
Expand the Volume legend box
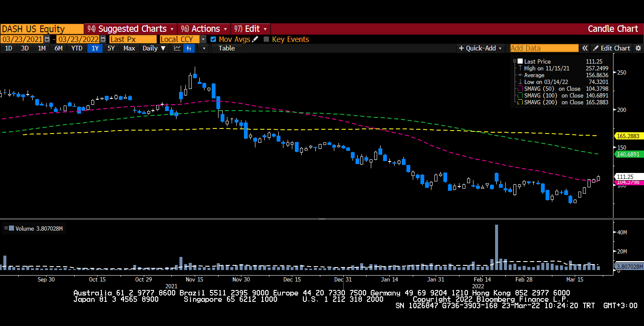coord(6,228)
